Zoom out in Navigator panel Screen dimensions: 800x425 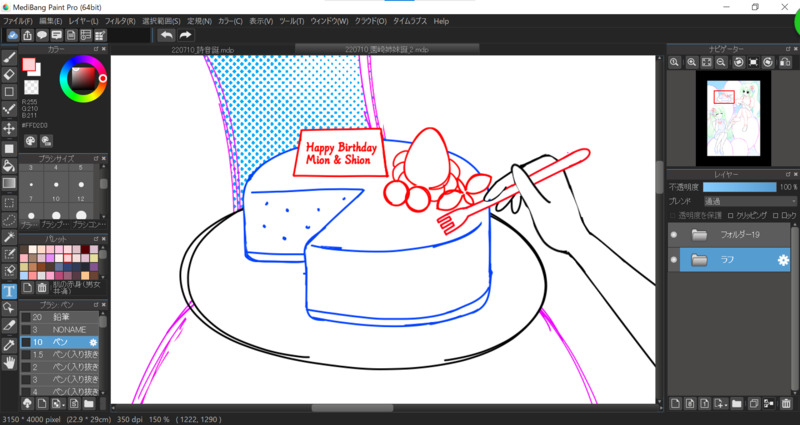click(x=721, y=62)
